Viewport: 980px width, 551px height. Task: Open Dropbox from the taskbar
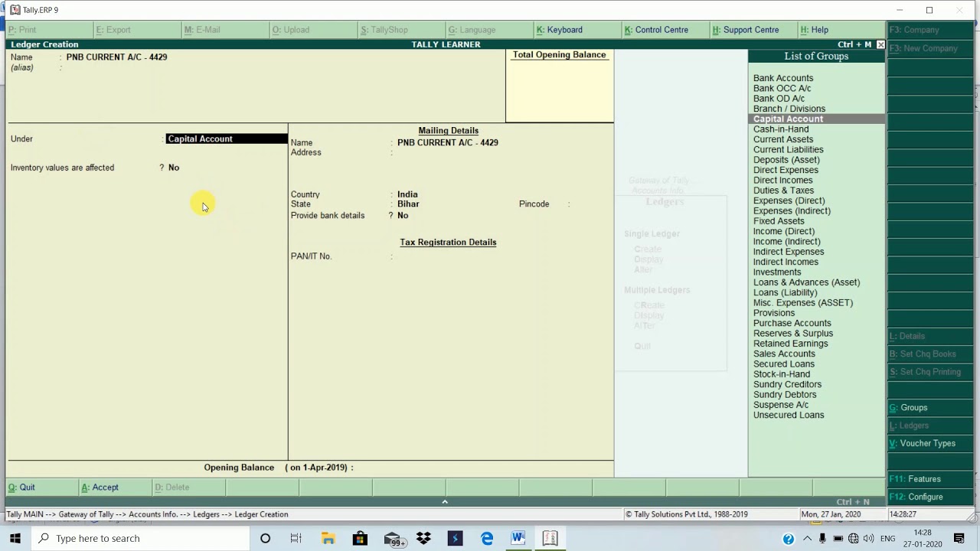click(x=423, y=538)
